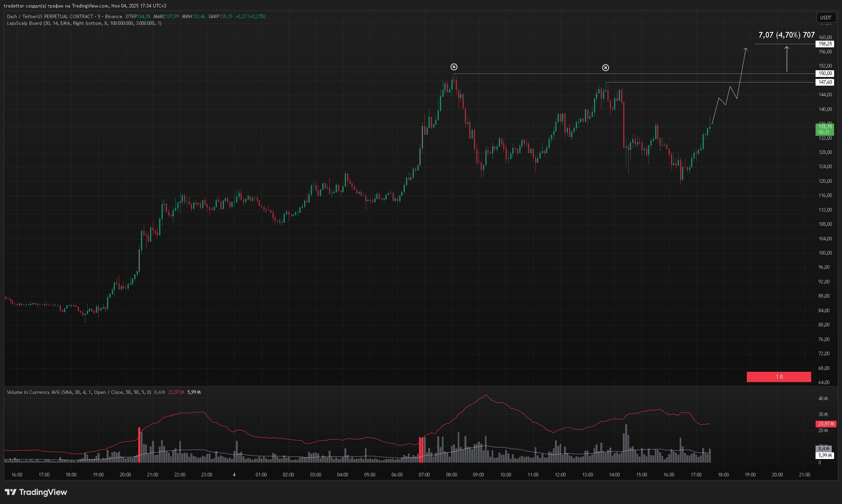Click the red highlighted volume bar near 20:30
842x504 pixels.
pyautogui.click(x=139, y=444)
